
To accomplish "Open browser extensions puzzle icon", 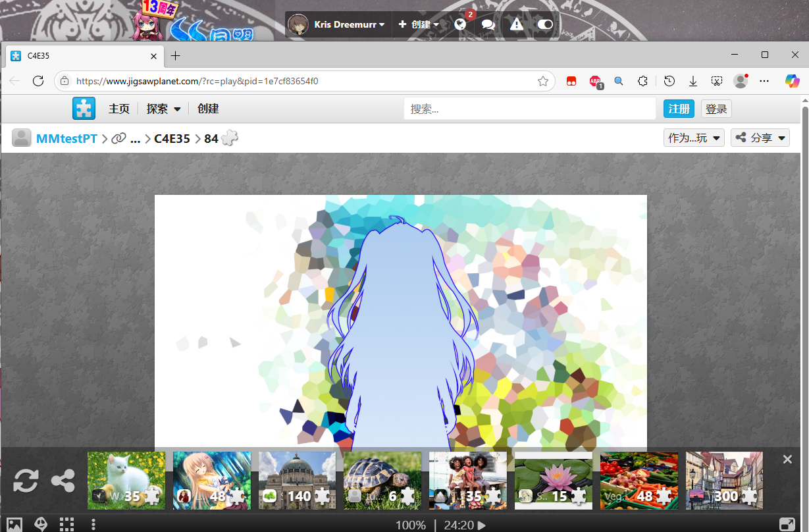I will (x=642, y=81).
